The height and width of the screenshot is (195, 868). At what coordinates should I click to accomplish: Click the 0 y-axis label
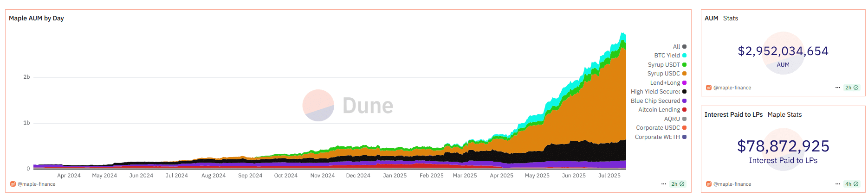point(28,169)
